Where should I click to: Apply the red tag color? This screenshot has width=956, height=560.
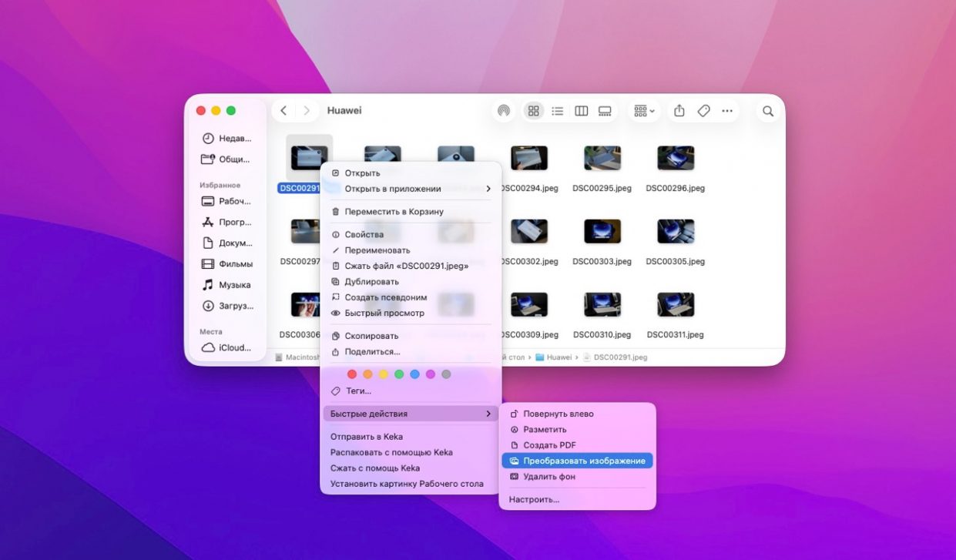[352, 374]
